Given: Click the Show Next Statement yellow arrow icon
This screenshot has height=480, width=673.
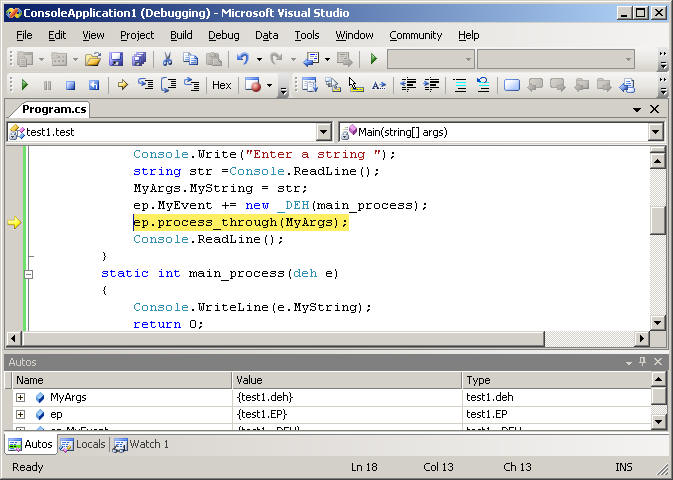Looking at the screenshot, I should pyautogui.click(x=122, y=85).
